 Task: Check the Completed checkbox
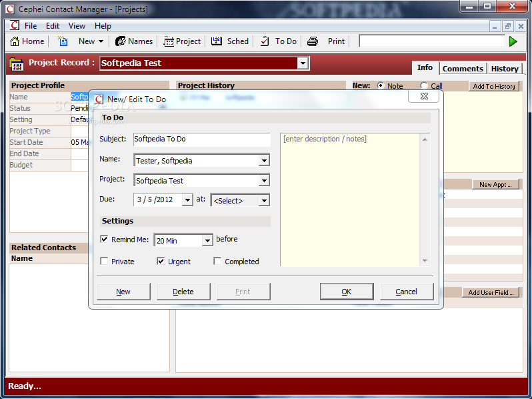(x=217, y=261)
